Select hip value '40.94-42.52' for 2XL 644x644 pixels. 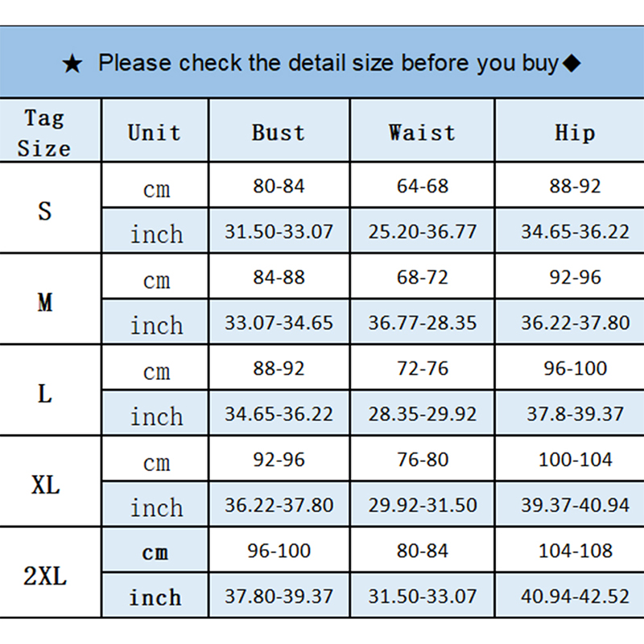[575, 597]
